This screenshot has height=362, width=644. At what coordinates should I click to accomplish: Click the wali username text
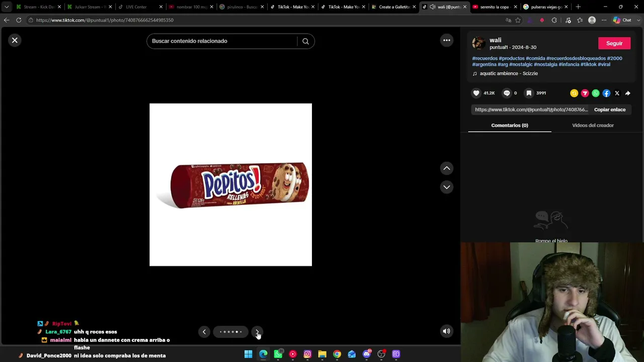pos(495,40)
